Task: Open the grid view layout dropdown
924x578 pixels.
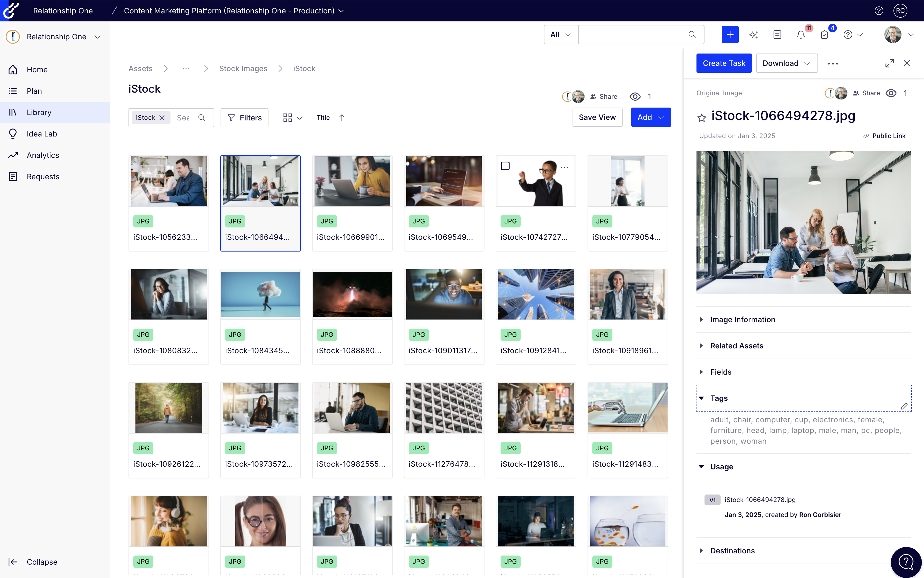Action: coord(293,118)
